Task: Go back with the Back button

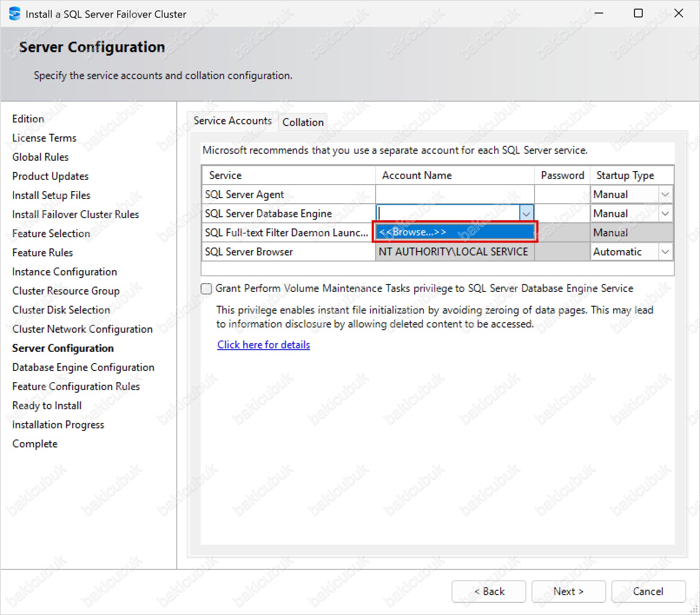Action: coord(489,592)
